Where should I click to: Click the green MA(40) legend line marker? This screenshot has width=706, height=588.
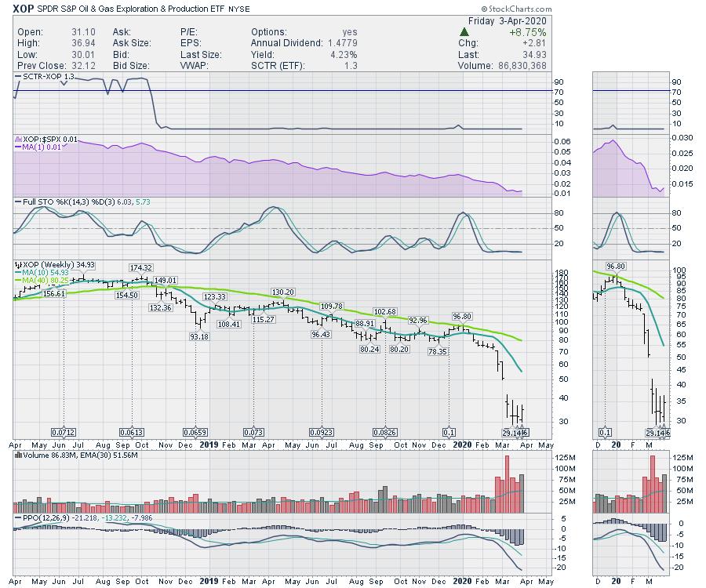pyautogui.click(x=19, y=281)
